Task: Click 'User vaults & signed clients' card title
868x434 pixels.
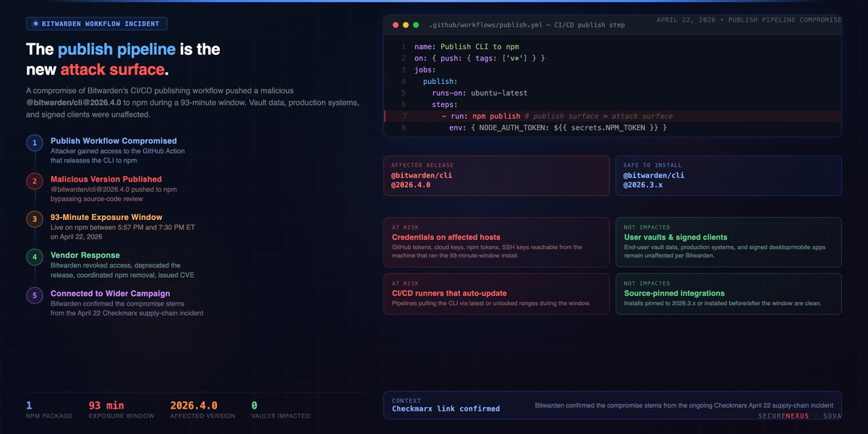Action: 676,237
